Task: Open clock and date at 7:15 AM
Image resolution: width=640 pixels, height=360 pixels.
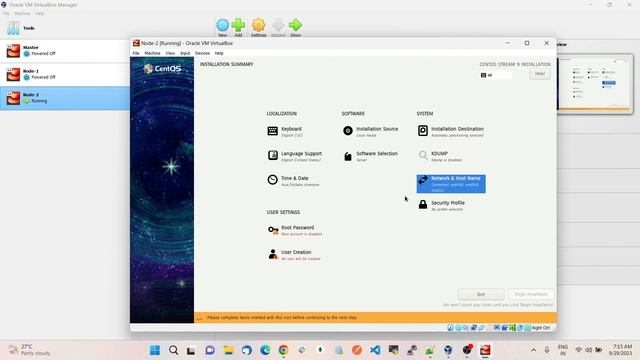Action: pos(620,350)
